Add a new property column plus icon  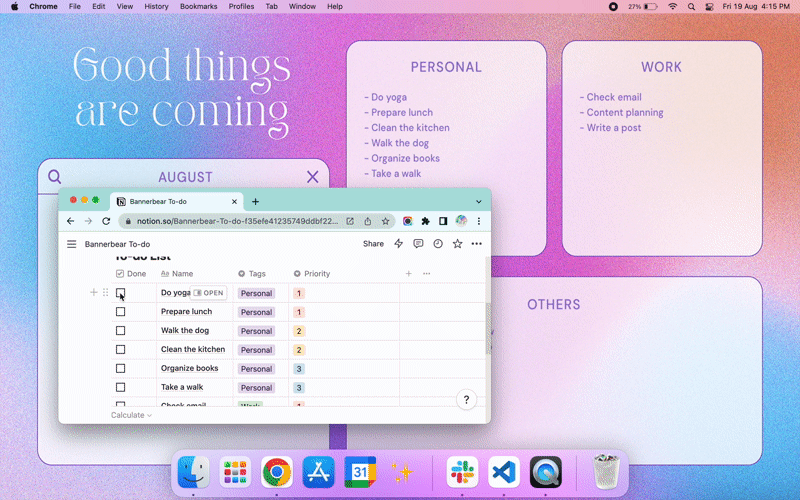[x=409, y=273]
